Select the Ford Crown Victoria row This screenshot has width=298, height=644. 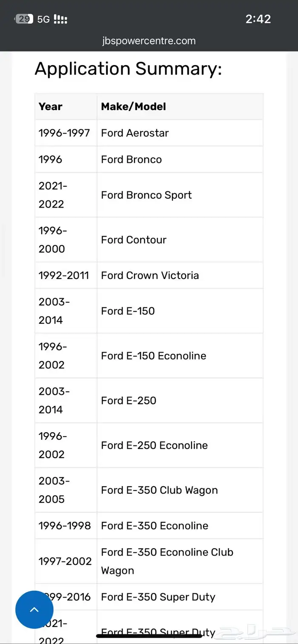tap(150, 276)
